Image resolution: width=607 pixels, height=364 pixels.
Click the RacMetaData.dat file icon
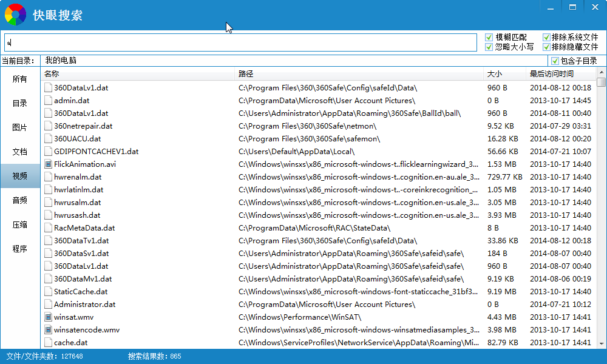click(x=49, y=228)
